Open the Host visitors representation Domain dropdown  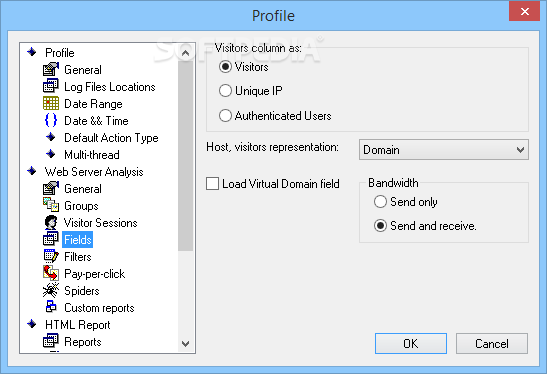tap(444, 150)
